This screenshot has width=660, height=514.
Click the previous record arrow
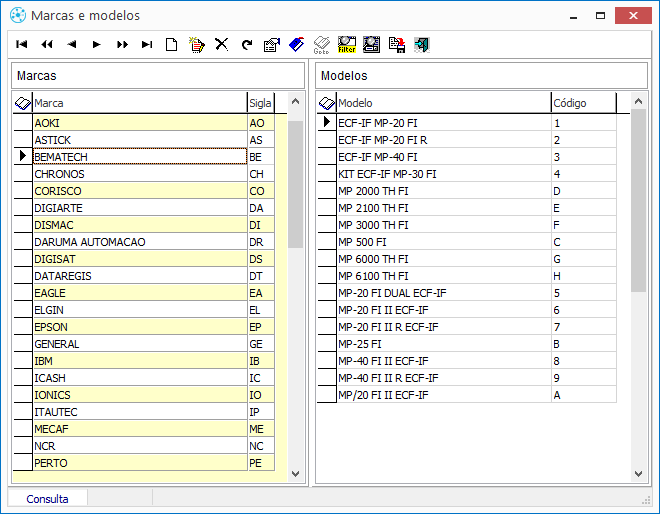(72, 44)
